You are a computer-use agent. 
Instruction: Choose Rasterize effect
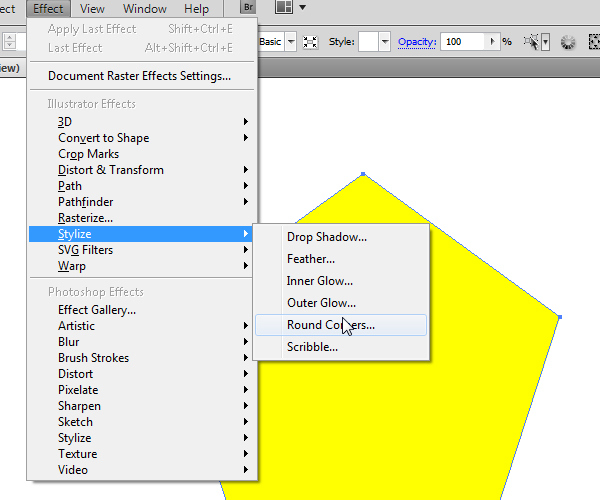coord(142,218)
